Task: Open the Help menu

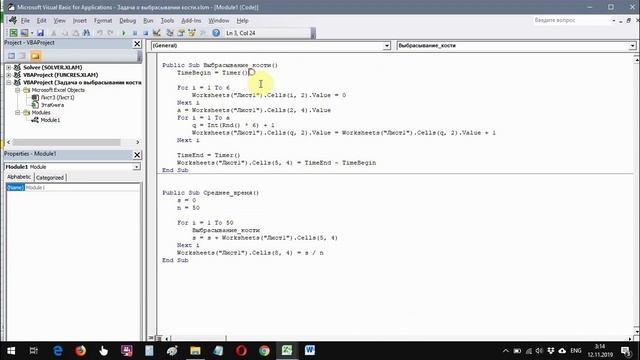Action: [242, 20]
